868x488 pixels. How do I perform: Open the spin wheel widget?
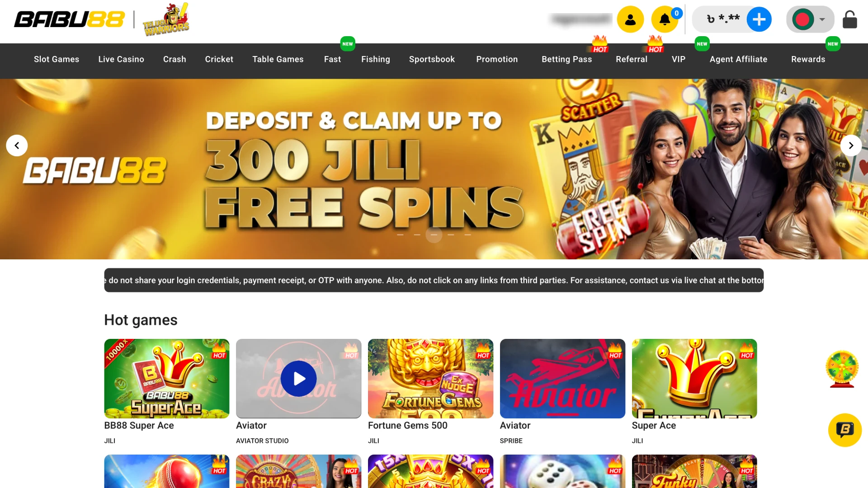tap(842, 369)
